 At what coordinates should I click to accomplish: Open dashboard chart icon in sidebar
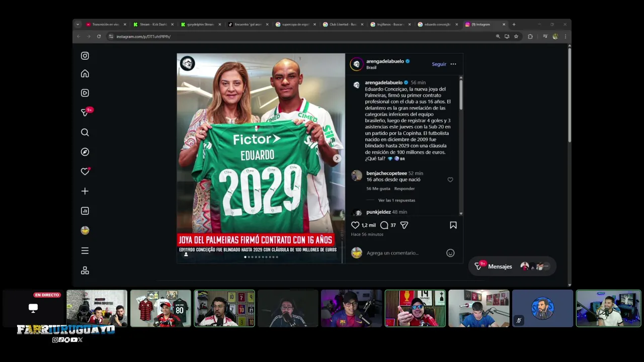tap(85, 211)
